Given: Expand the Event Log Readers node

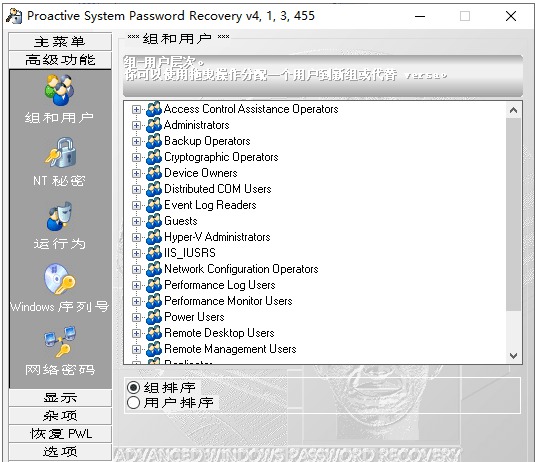Looking at the screenshot, I should (136, 205).
